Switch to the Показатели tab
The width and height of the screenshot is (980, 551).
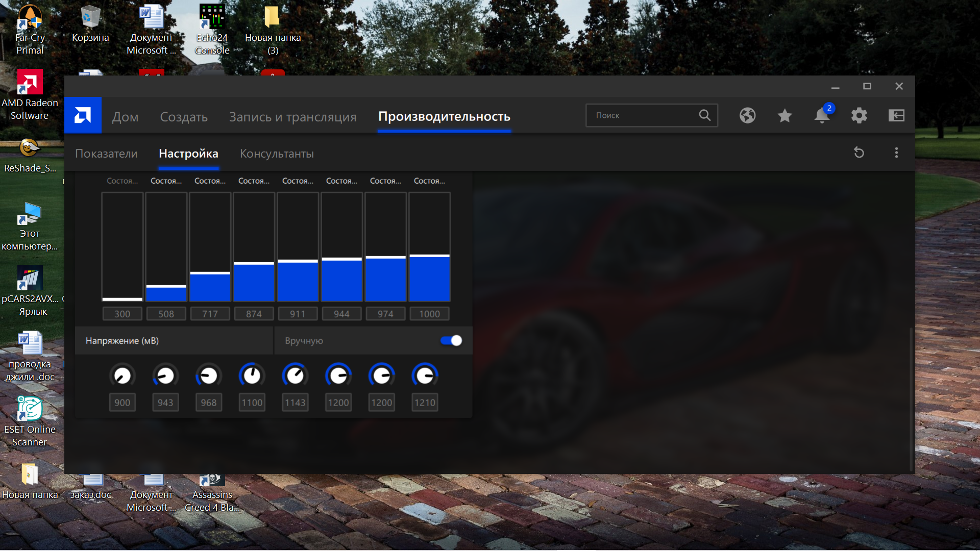tap(106, 154)
